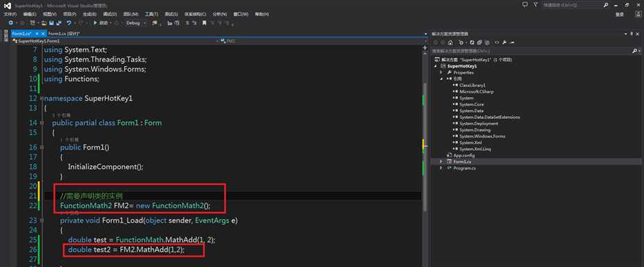Image resolution: width=644 pixels, height=267 pixels.
Task: Click the bookmark toolbar icon
Action: pos(204,23)
